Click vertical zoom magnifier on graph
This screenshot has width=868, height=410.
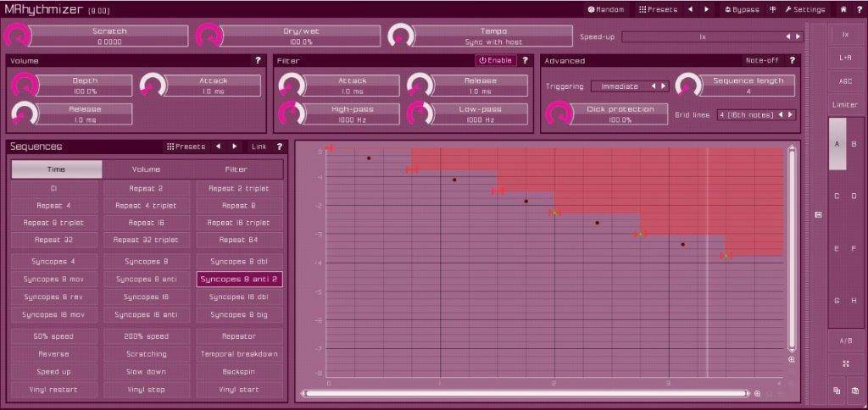click(x=792, y=360)
